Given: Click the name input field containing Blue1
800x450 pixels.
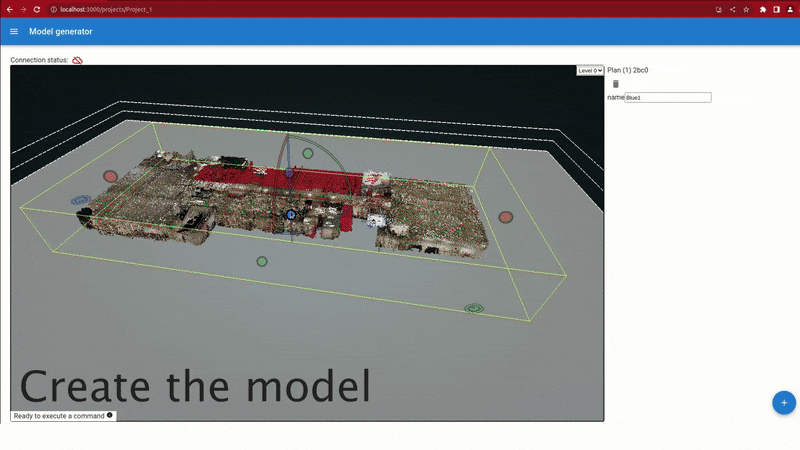Looking at the screenshot, I should (x=667, y=98).
